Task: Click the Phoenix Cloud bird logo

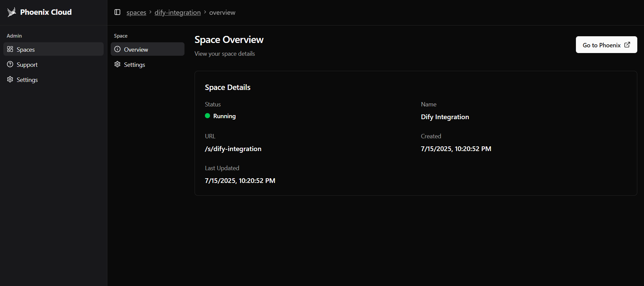Action: pos(12,12)
